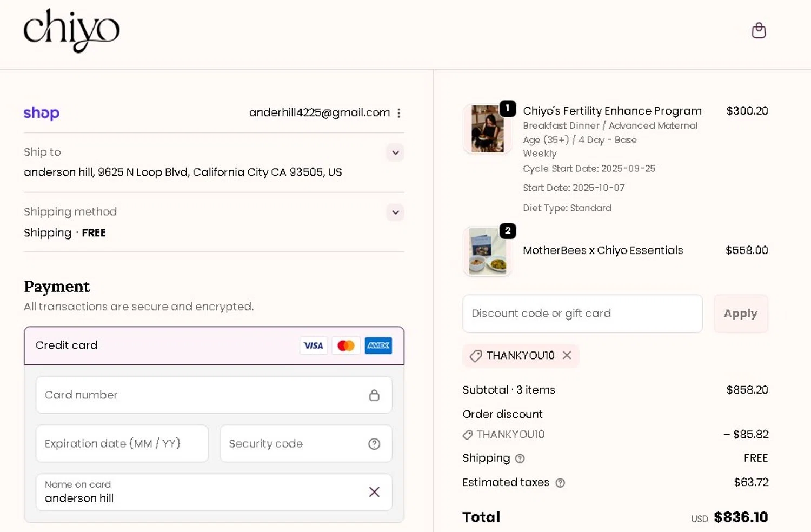Focus the Name on card field
Image resolution: width=811 pixels, height=532 pixels.
pos(214,492)
